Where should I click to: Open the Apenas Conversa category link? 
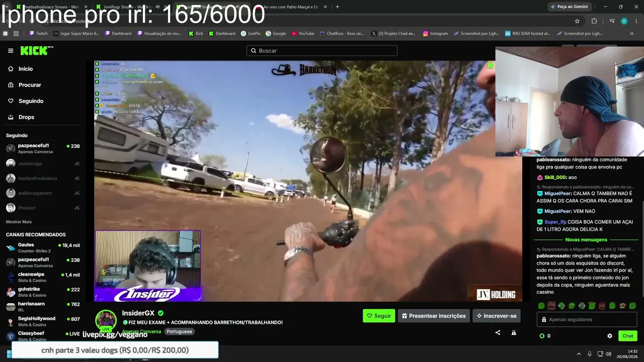point(142,331)
